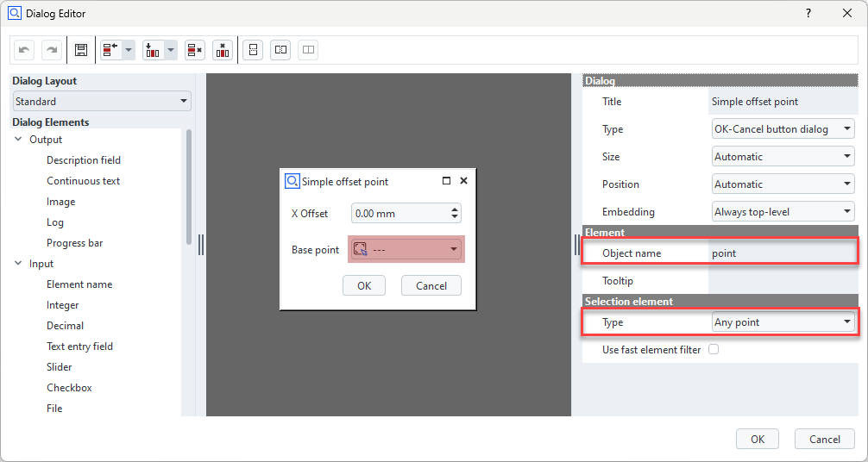Click the insert column icon
This screenshot has width=868, height=462.
pos(153,50)
